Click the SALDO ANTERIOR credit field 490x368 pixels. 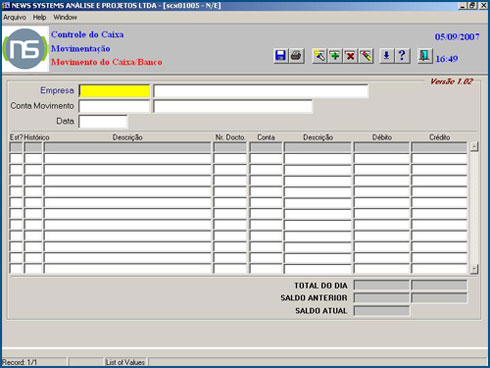[439, 298]
